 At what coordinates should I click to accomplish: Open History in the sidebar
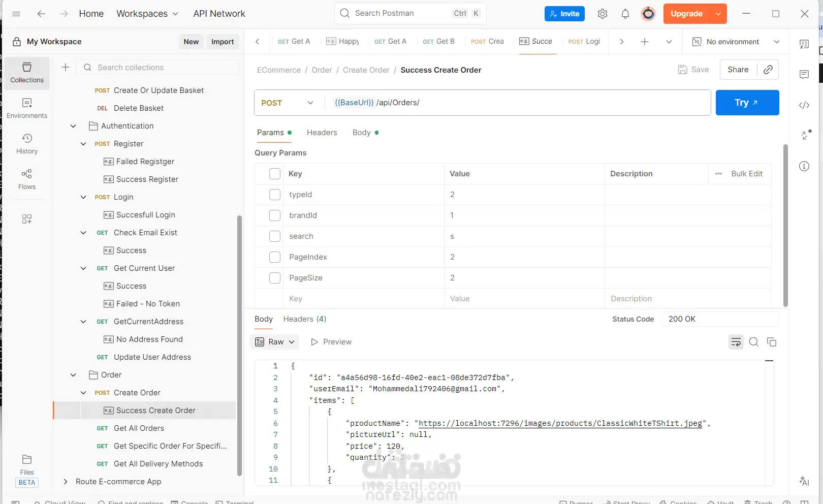(27, 144)
